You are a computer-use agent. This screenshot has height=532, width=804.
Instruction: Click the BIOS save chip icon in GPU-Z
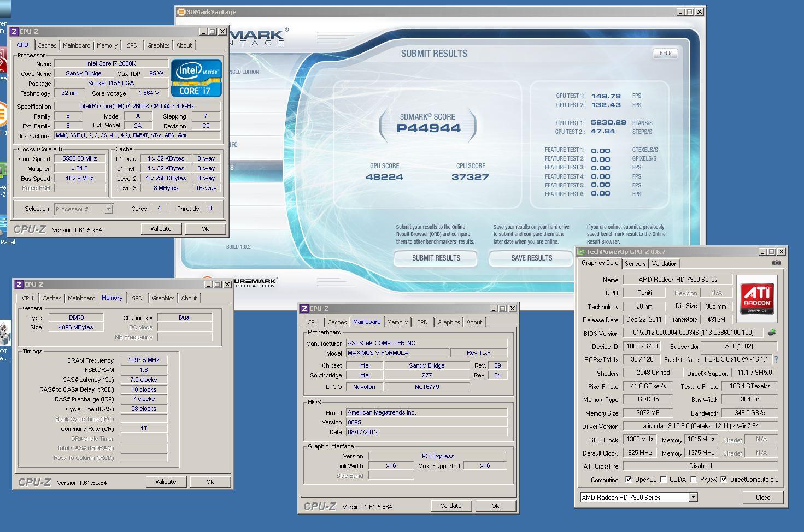pos(772,332)
